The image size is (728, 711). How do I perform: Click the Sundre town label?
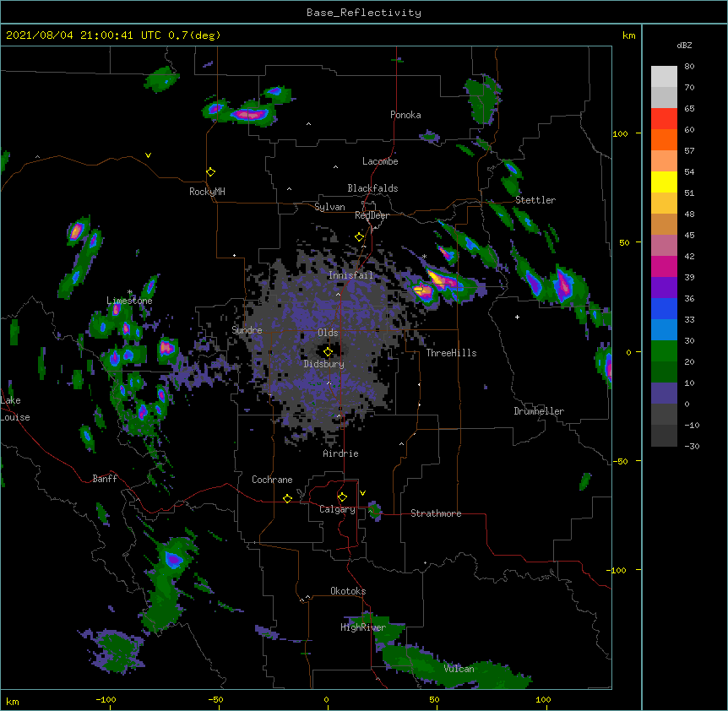point(247,330)
